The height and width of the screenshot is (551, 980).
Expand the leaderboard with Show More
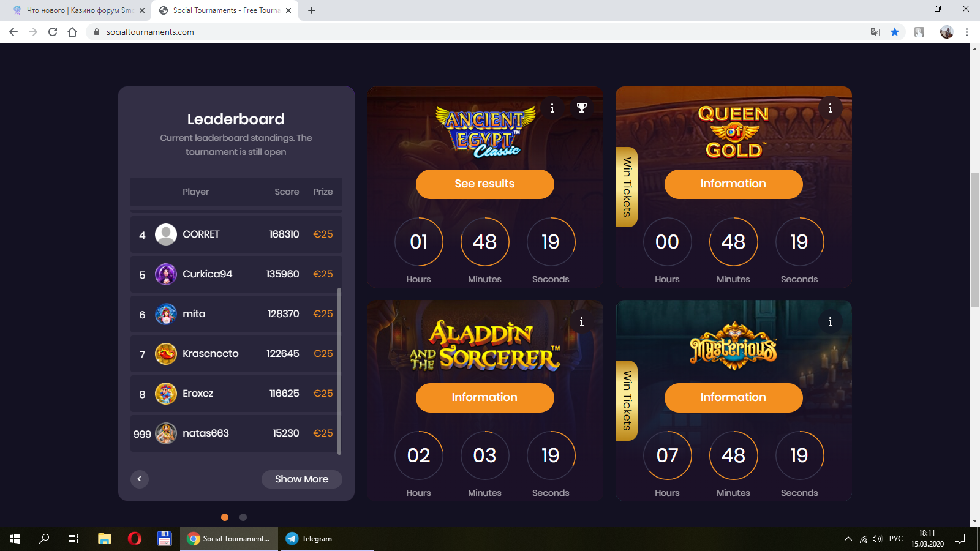[301, 479]
